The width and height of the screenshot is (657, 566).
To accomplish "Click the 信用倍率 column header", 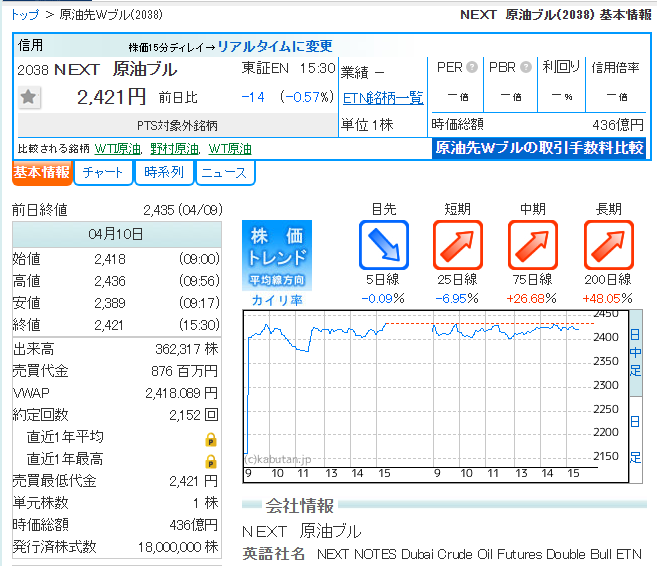I will 616,67.
